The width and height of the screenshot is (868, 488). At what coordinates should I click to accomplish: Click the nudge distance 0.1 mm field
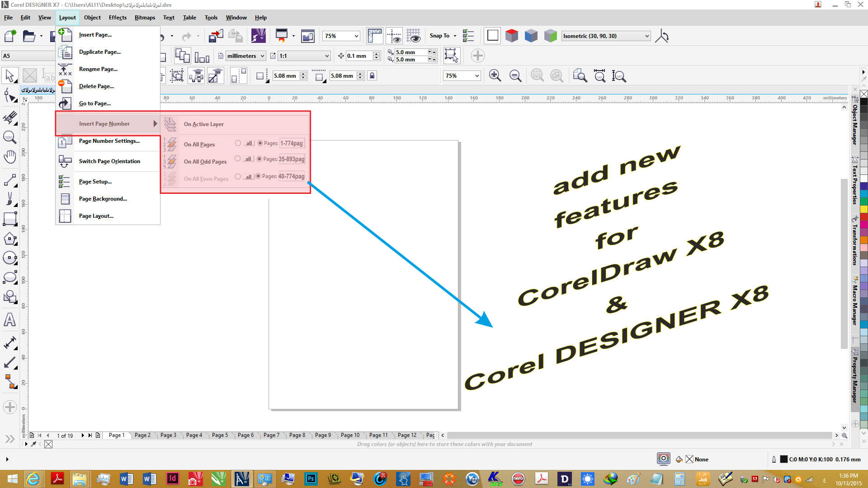(x=359, y=56)
